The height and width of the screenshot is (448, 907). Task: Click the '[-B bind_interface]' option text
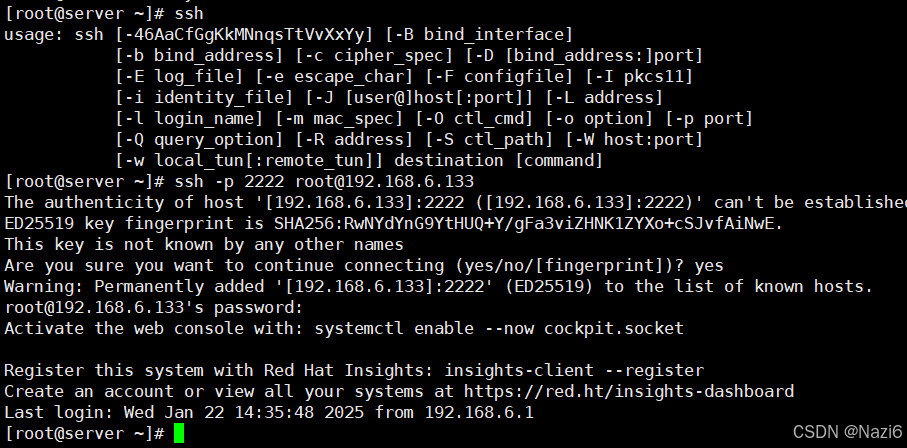tap(479, 35)
